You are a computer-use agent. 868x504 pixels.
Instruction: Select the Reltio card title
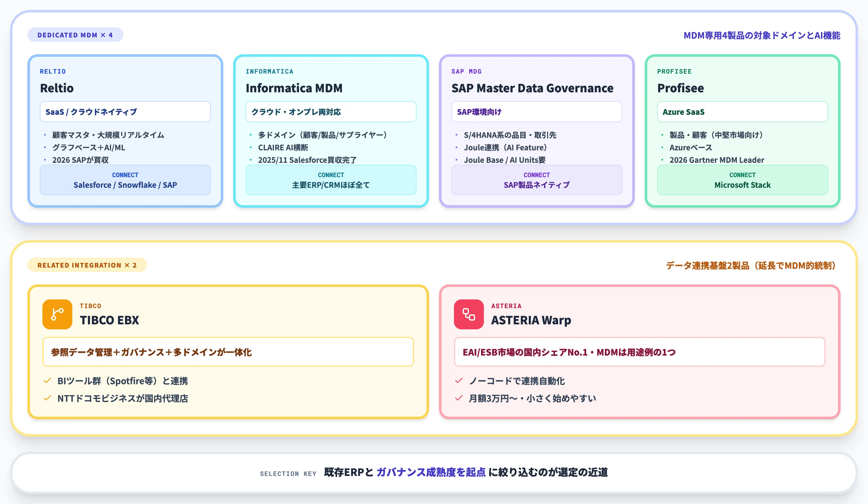tap(57, 88)
